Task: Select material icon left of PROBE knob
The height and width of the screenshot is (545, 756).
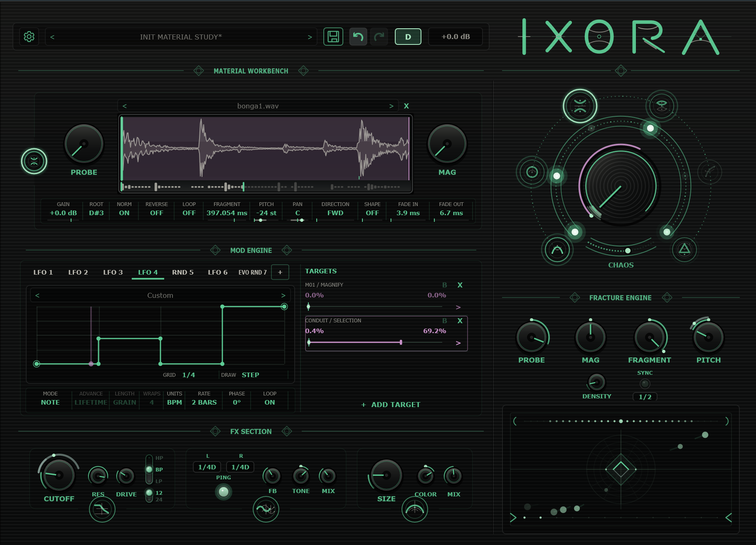Action: tap(34, 161)
